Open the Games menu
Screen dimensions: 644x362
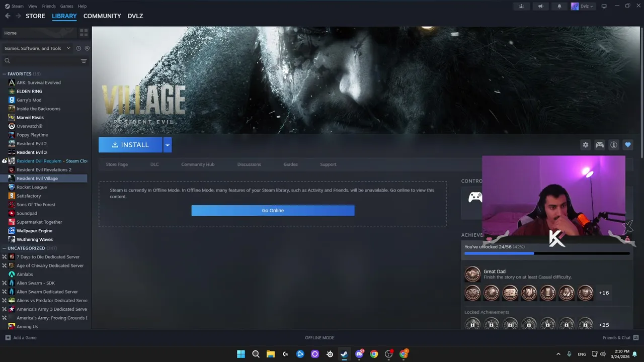pos(66,6)
